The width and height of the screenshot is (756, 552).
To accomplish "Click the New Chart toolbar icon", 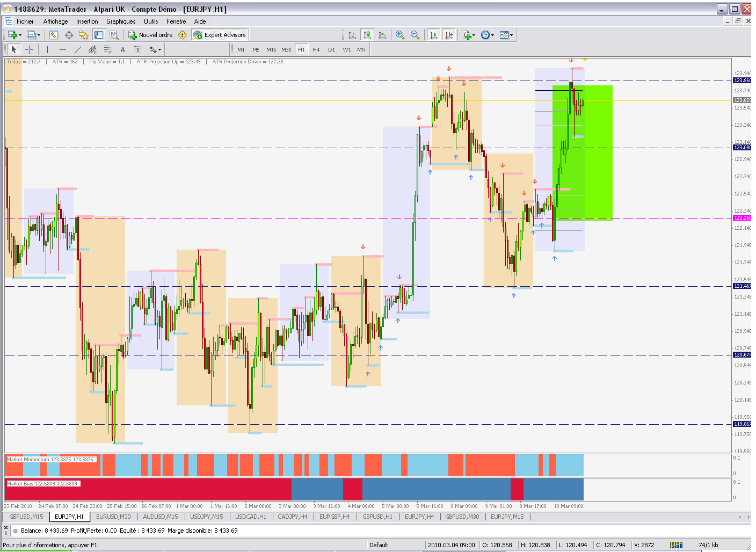I will click(12, 35).
